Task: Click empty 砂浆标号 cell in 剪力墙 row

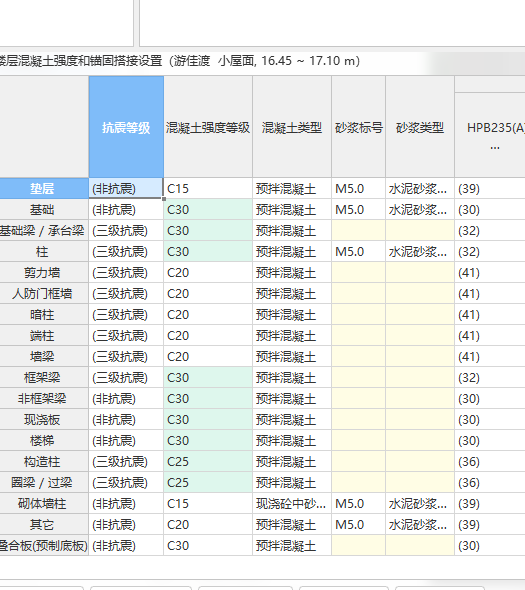Action: (358, 273)
